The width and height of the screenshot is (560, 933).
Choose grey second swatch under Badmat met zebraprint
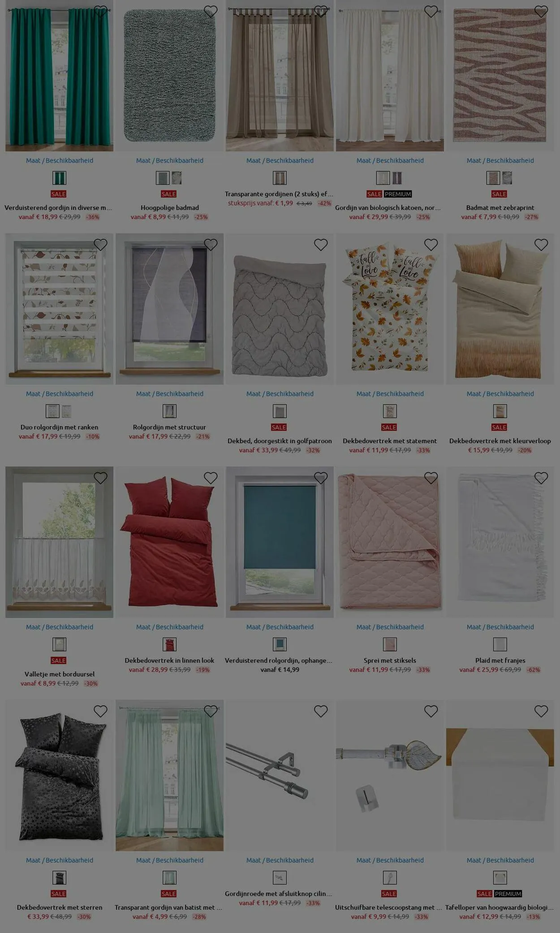coord(507,178)
